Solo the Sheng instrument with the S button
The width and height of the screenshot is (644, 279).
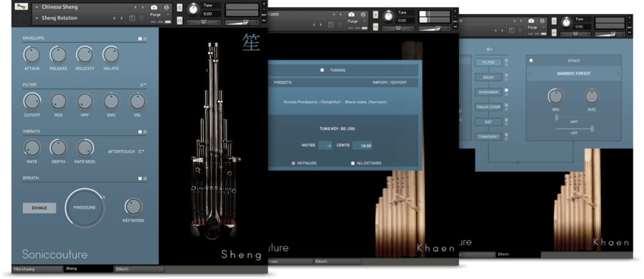[180, 7]
